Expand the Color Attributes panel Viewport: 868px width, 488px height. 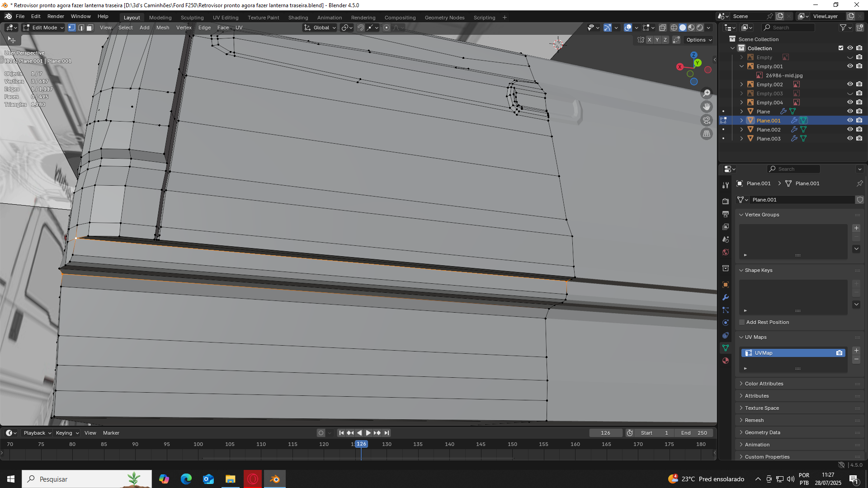click(x=764, y=384)
